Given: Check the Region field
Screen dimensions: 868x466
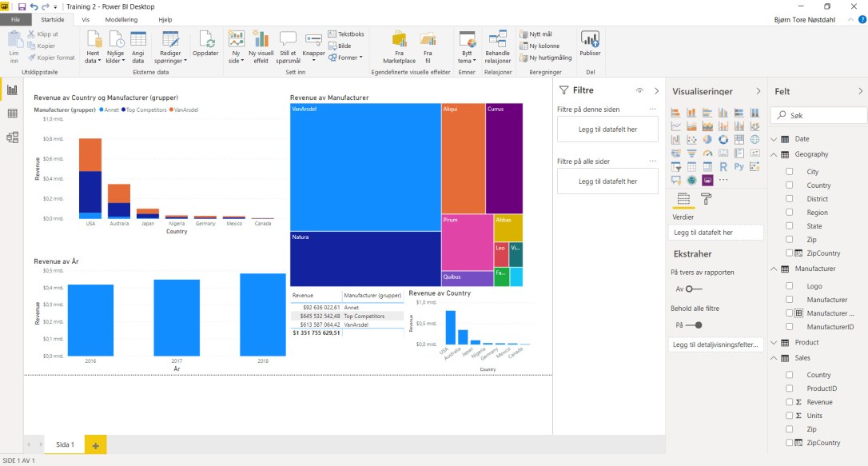Looking at the screenshot, I should (x=790, y=213).
